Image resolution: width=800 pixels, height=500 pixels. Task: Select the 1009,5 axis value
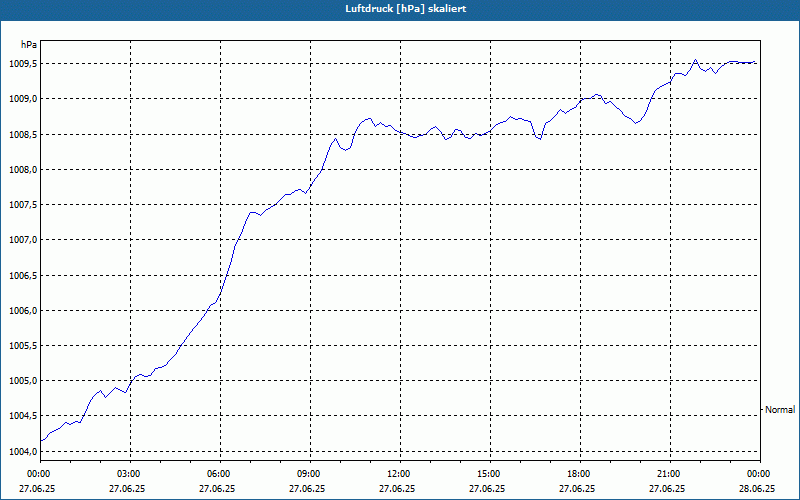[23, 64]
